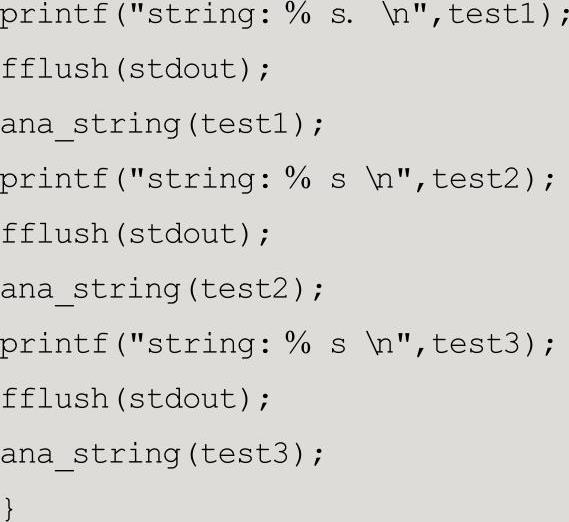
Task: Click the percent sign in test3 printf
Action: 298,342
